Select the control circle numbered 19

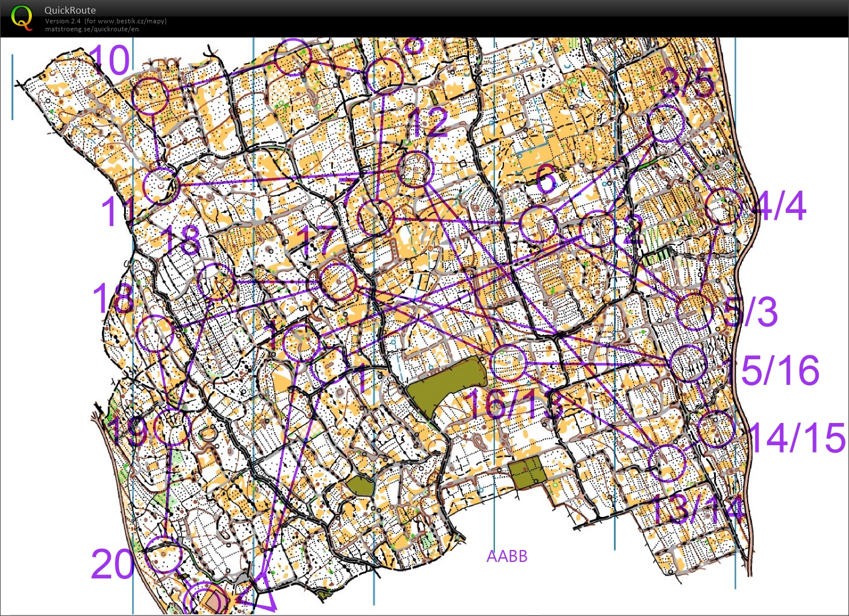click(171, 427)
